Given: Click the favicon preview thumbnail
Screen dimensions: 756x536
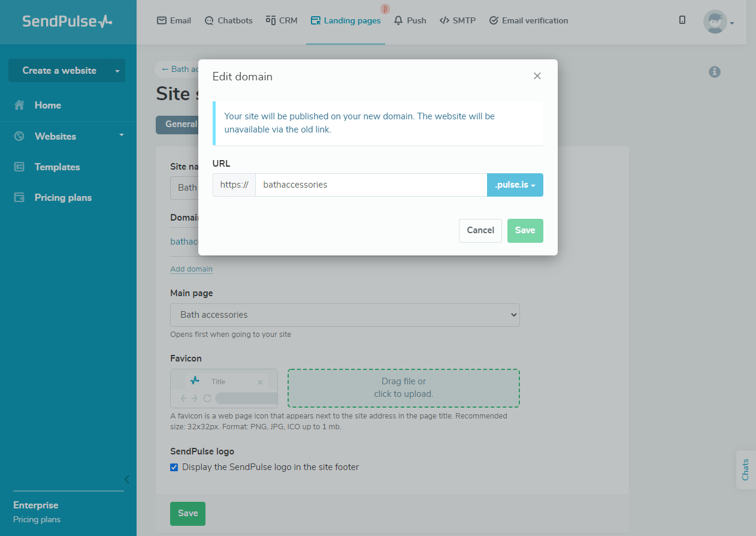Looking at the screenshot, I should 224,389.
